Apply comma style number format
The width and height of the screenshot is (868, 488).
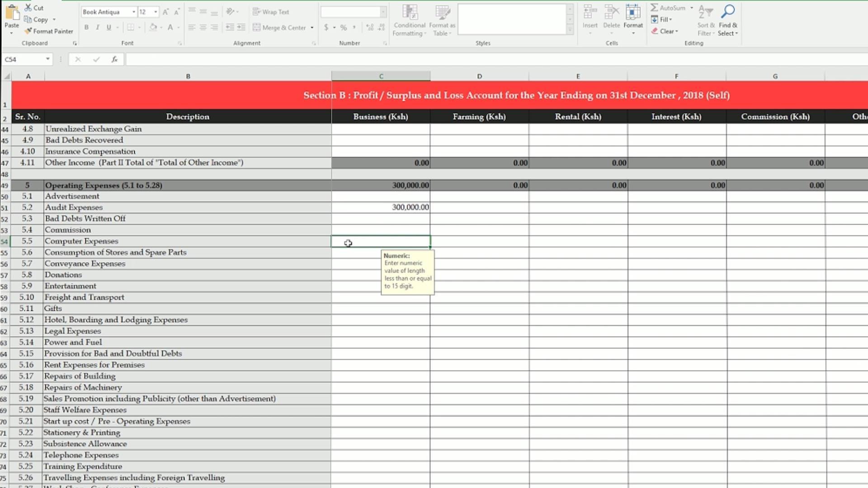tap(354, 28)
